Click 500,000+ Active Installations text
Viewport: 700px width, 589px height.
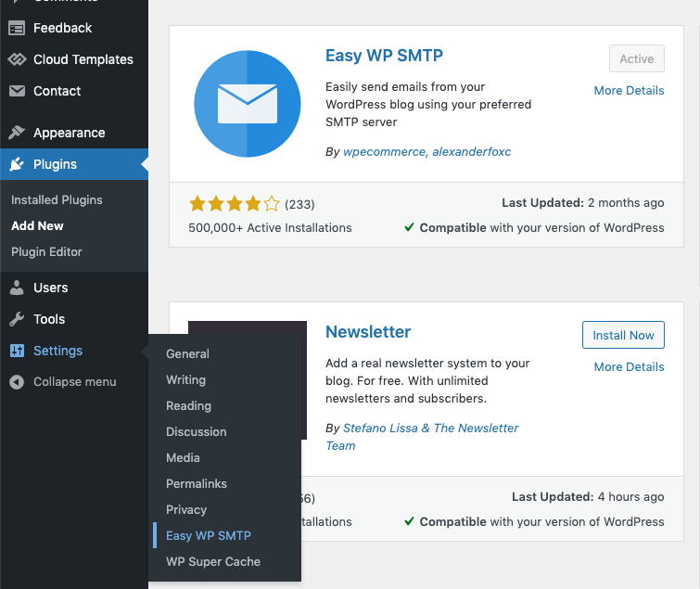270,228
